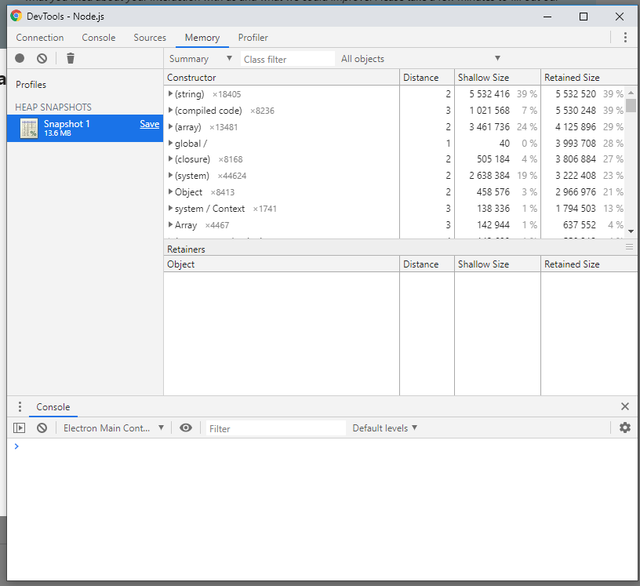640x586 pixels.
Task: Open the Summary view dropdown
Action: point(200,59)
